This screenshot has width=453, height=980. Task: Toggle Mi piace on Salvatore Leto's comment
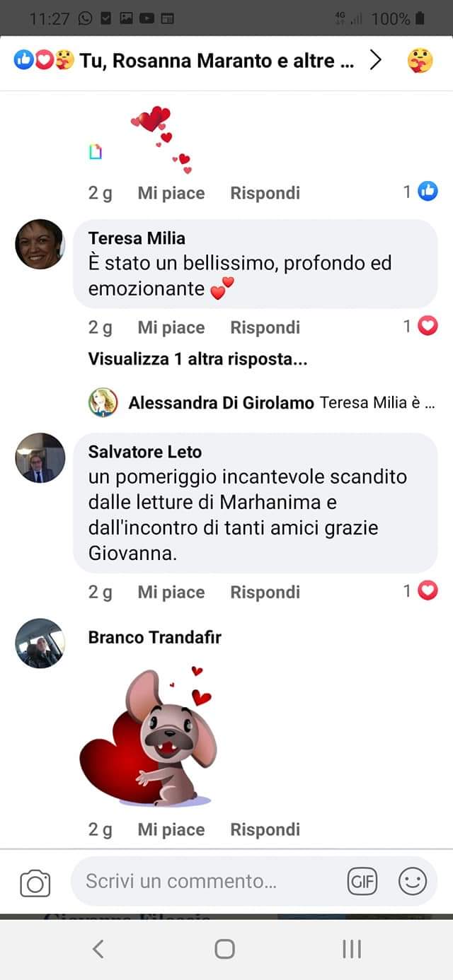171,592
